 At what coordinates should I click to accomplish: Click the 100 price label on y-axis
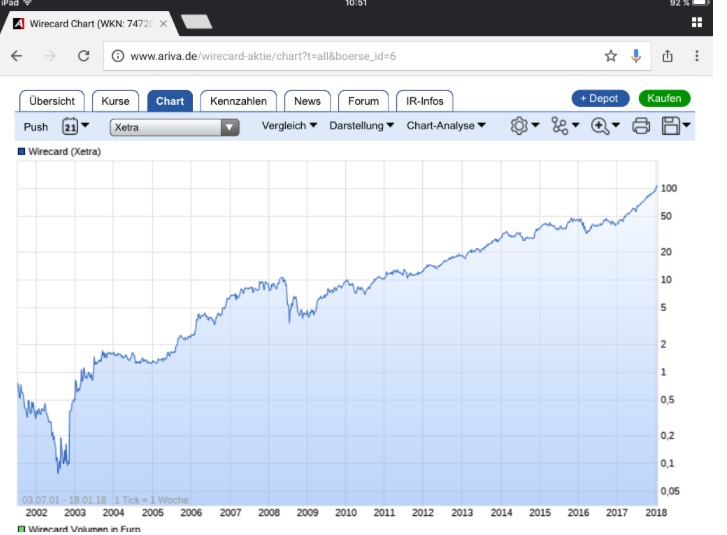(x=669, y=188)
